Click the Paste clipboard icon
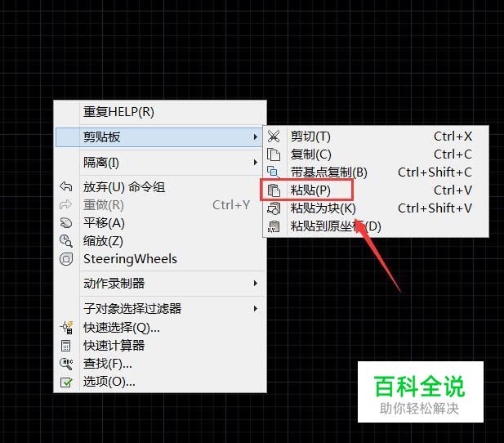This screenshot has height=443, width=504. [274, 190]
